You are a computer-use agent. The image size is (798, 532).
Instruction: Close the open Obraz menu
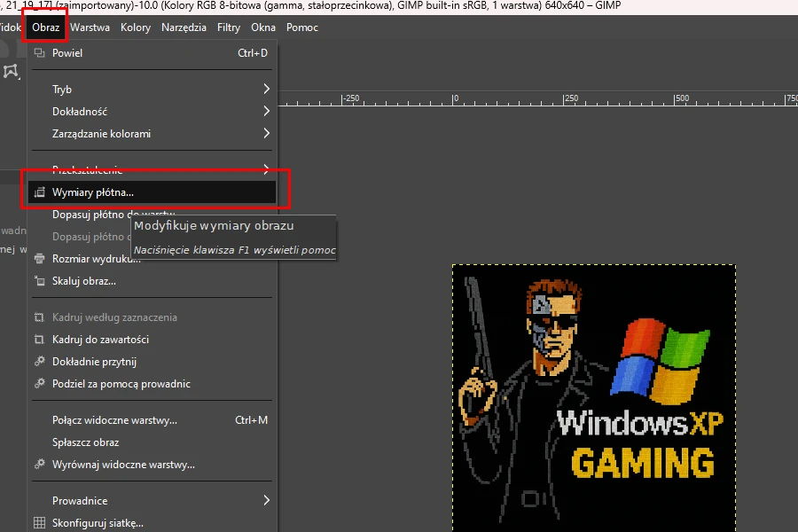click(x=46, y=27)
